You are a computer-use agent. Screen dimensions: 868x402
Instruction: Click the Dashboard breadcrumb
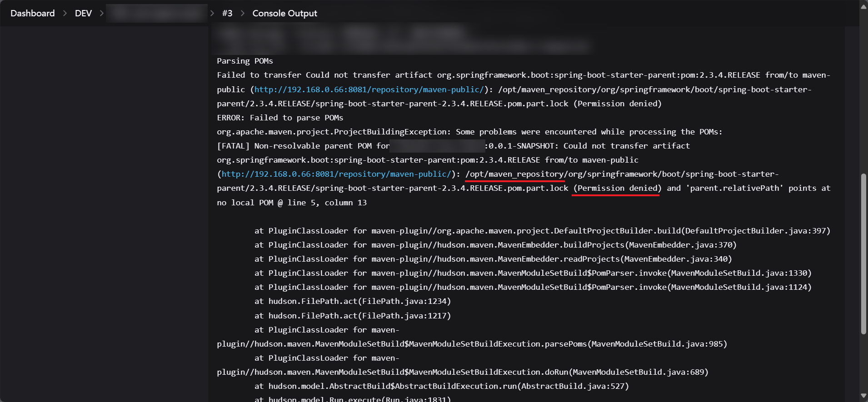point(32,13)
